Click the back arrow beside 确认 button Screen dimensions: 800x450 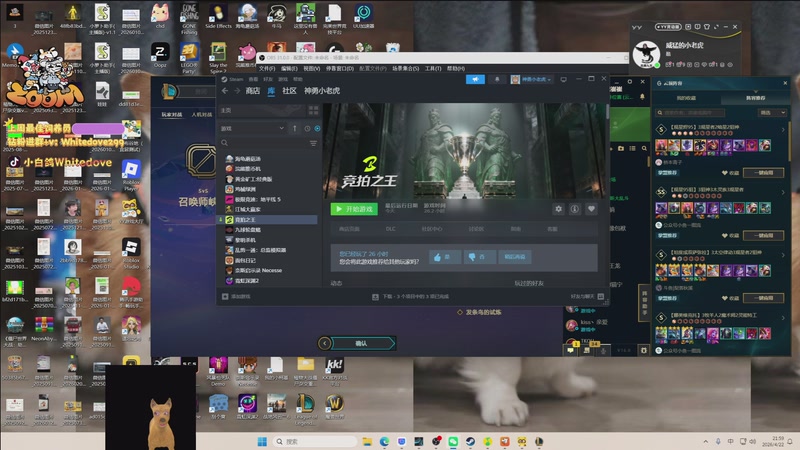tap(324, 343)
